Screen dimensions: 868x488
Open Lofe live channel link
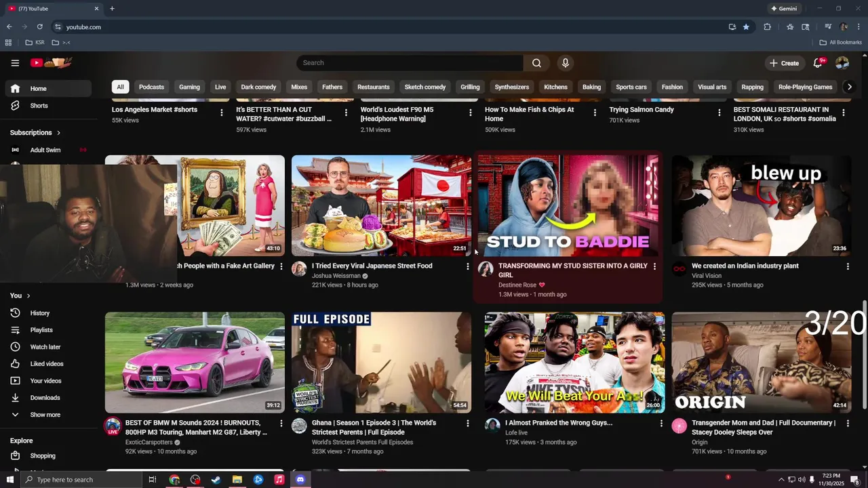click(516, 432)
